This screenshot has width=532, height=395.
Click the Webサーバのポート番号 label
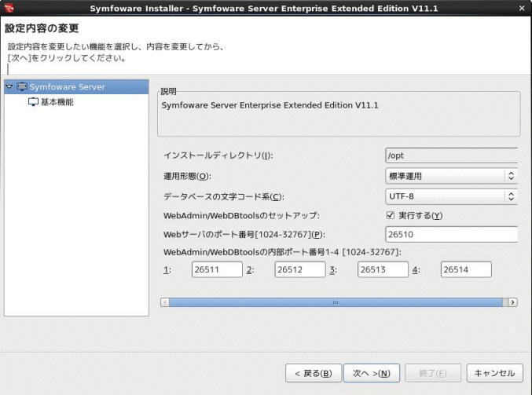[244, 235]
